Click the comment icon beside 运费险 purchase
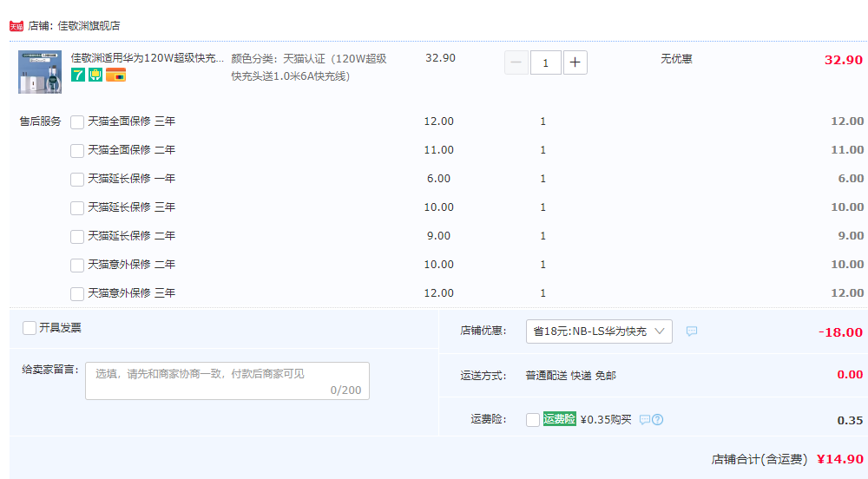This screenshot has width=868, height=479. (x=644, y=420)
